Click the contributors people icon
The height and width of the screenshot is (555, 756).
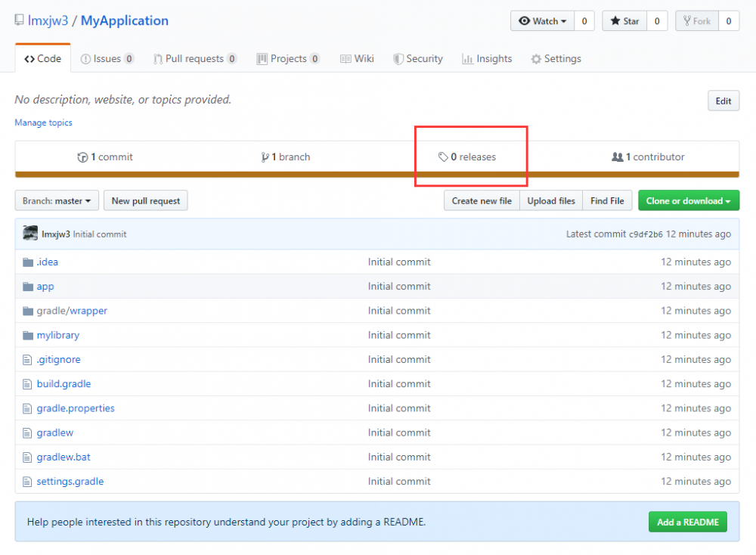tap(617, 157)
